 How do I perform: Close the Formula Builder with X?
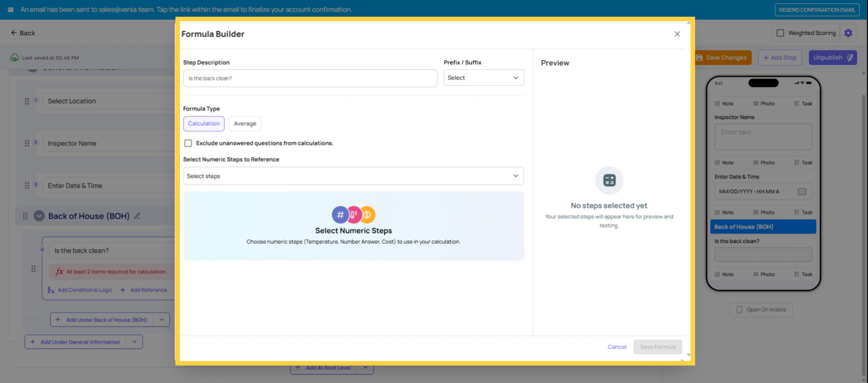pos(677,34)
